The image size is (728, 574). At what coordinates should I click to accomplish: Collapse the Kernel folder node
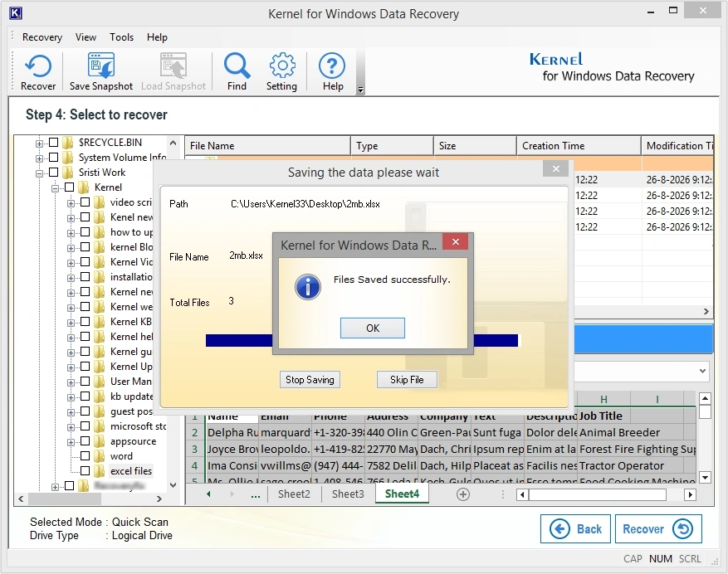click(x=55, y=188)
